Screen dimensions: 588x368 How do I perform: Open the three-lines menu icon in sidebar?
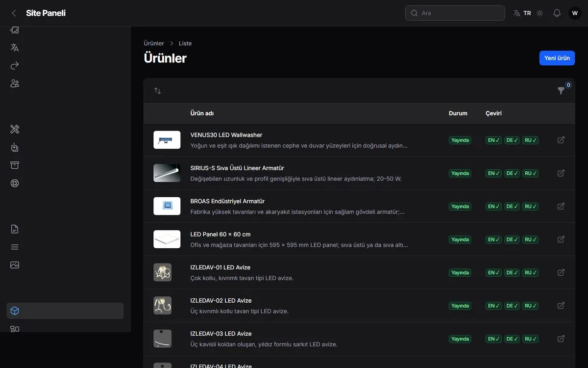click(x=15, y=247)
